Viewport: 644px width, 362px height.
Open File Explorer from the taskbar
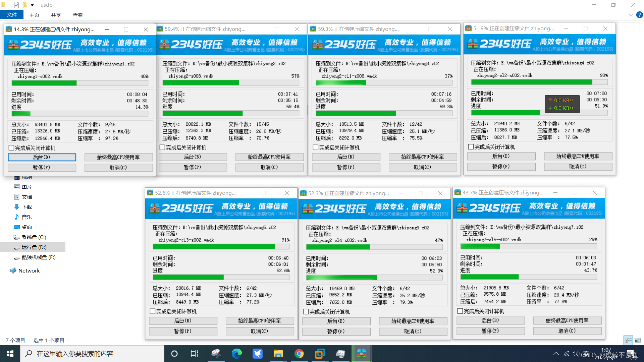278,354
